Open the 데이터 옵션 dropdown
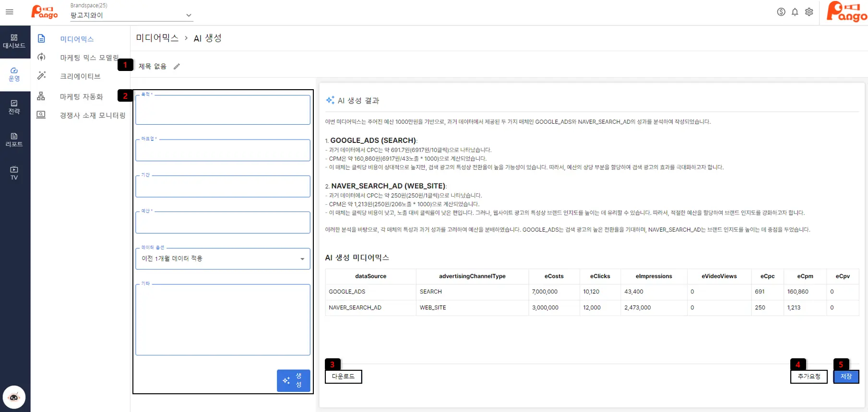This screenshot has height=412, width=868. [x=223, y=259]
